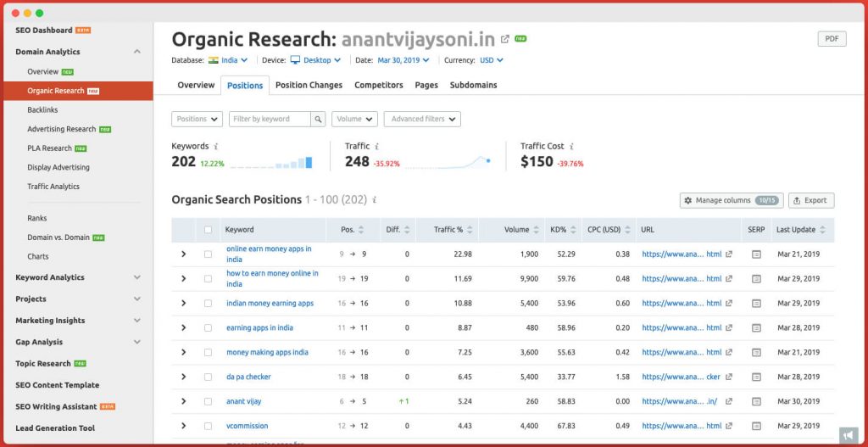Sort table by Pos. column arrows
The image size is (868, 447).
361,230
